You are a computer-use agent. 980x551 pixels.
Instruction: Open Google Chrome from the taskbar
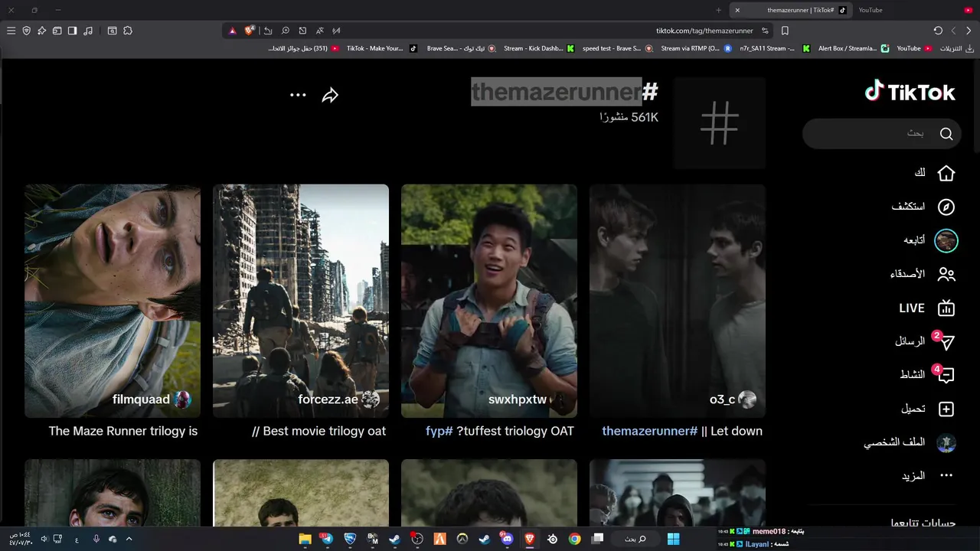[574, 539]
